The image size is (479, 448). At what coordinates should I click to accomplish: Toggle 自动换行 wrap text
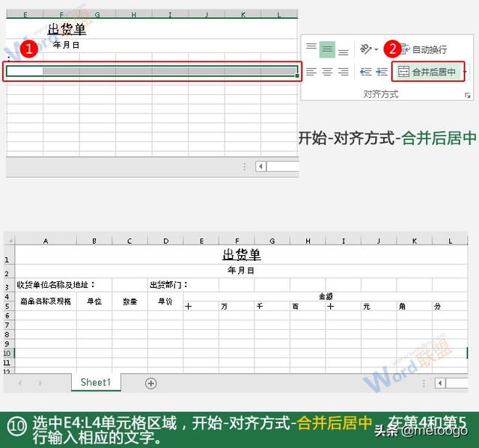(x=424, y=49)
